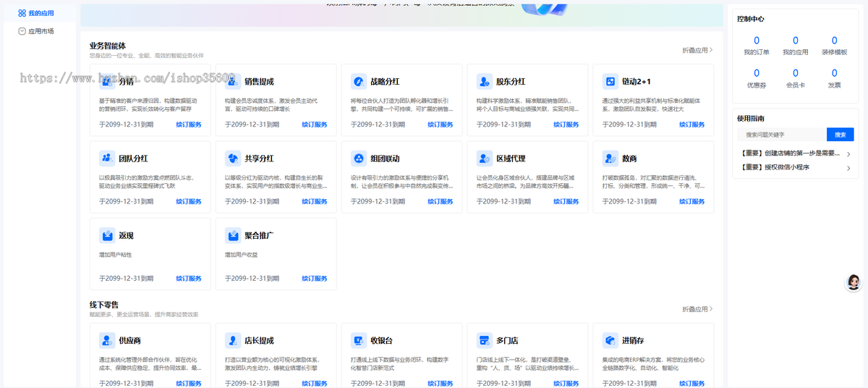This screenshot has height=388, width=868.
Task: Open the 共享分红 app icon
Action: coord(233,159)
